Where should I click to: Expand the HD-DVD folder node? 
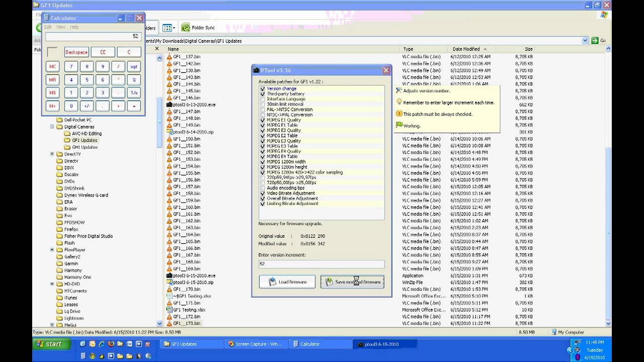[52, 284]
